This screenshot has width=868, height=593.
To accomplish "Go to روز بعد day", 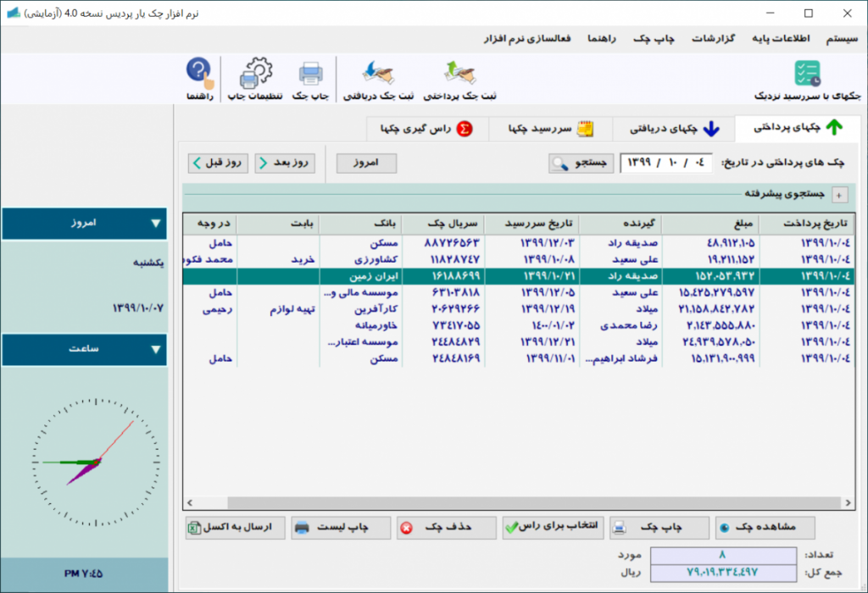I will coord(285,163).
